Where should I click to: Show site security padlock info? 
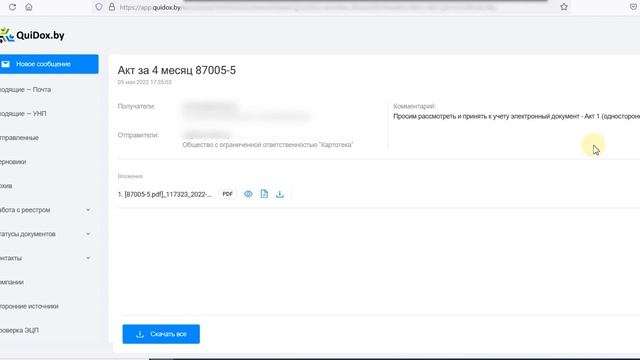[111, 7]
